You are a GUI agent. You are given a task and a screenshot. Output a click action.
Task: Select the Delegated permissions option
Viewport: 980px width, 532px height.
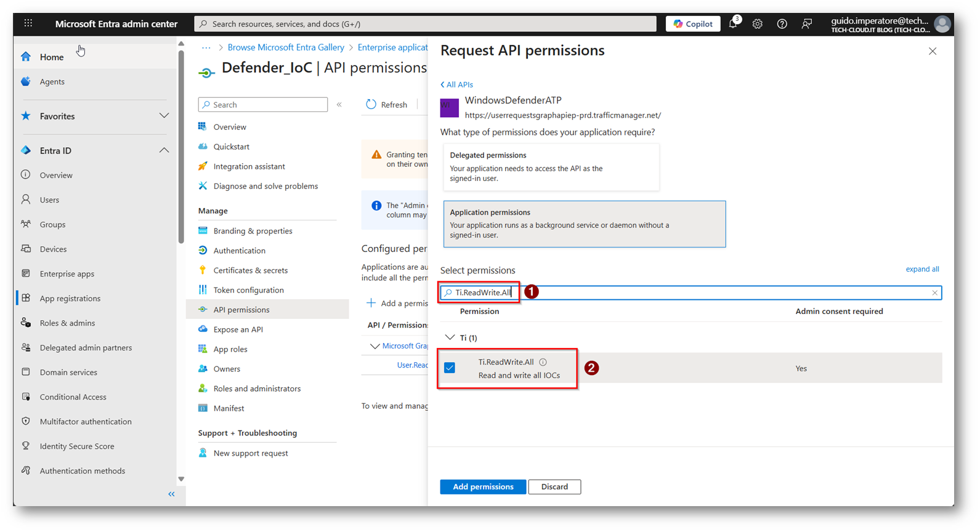click(551, 167)
